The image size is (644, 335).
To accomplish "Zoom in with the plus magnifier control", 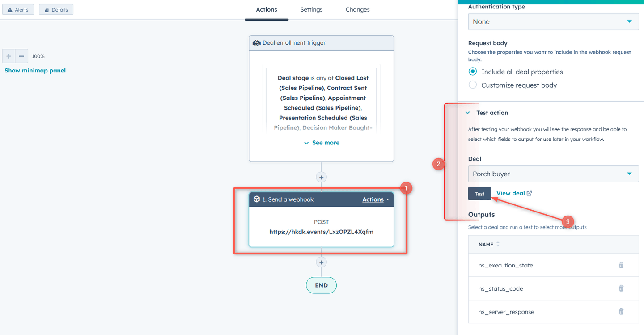I will (8, 55).
